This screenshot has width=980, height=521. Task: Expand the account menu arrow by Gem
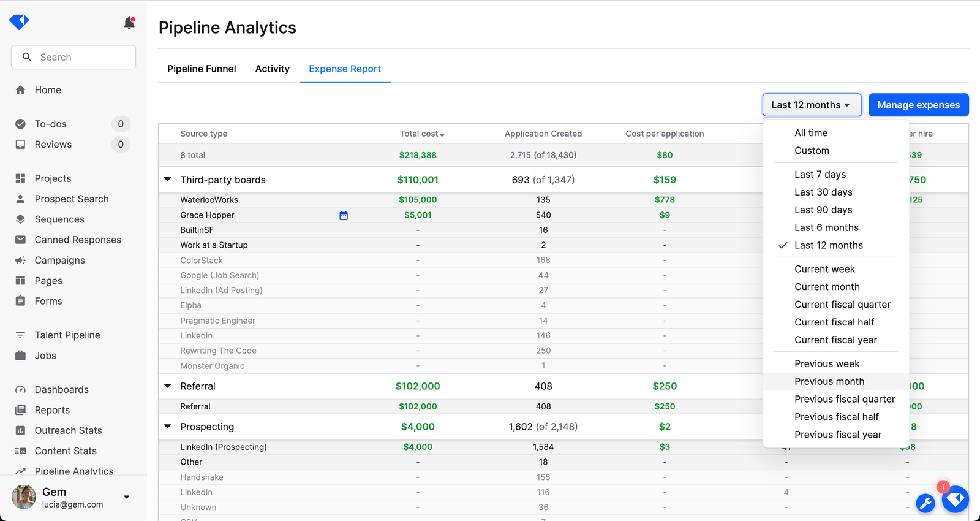[127, 497]
